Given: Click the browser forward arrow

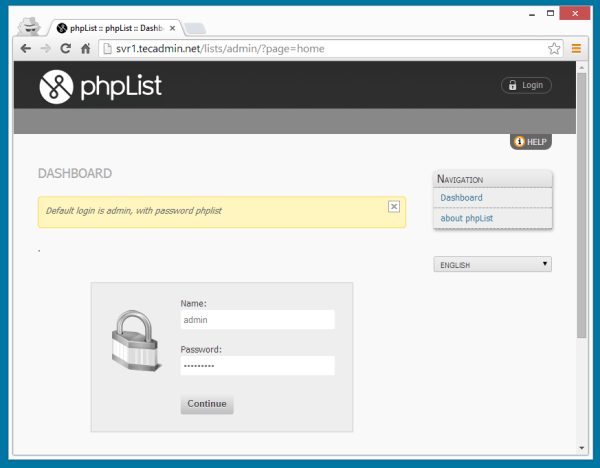Looking at the screenshot, I should coord(46,48).
